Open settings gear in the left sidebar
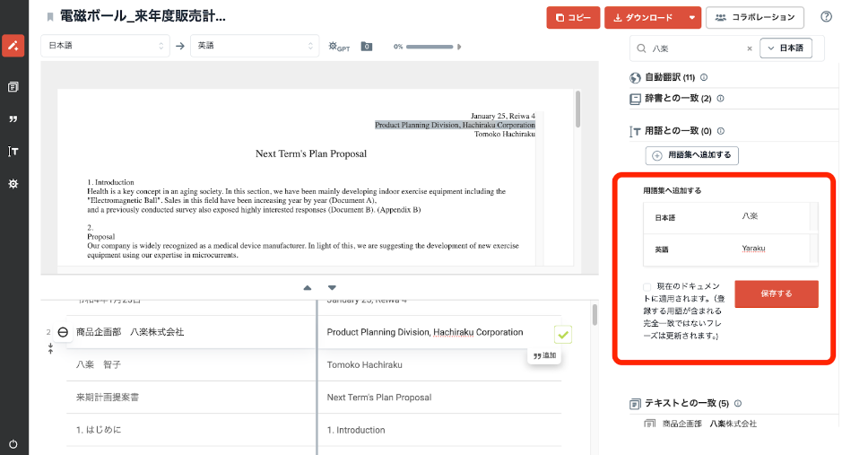Screen dimensions: 868x455 coord(13,184)
